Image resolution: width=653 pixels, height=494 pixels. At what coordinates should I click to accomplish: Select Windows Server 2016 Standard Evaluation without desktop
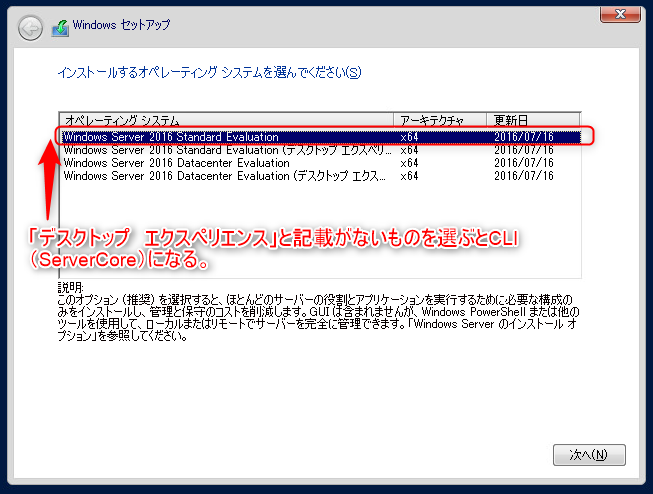pyautogui.click(x=321, y=137)
